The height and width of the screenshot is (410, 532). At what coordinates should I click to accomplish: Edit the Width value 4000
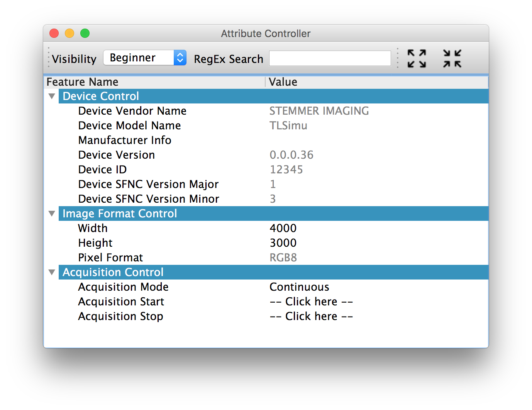click(x=283, y=228)
